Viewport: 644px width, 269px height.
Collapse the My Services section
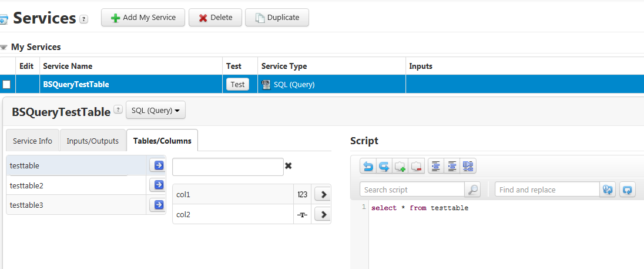coord(4,47)
